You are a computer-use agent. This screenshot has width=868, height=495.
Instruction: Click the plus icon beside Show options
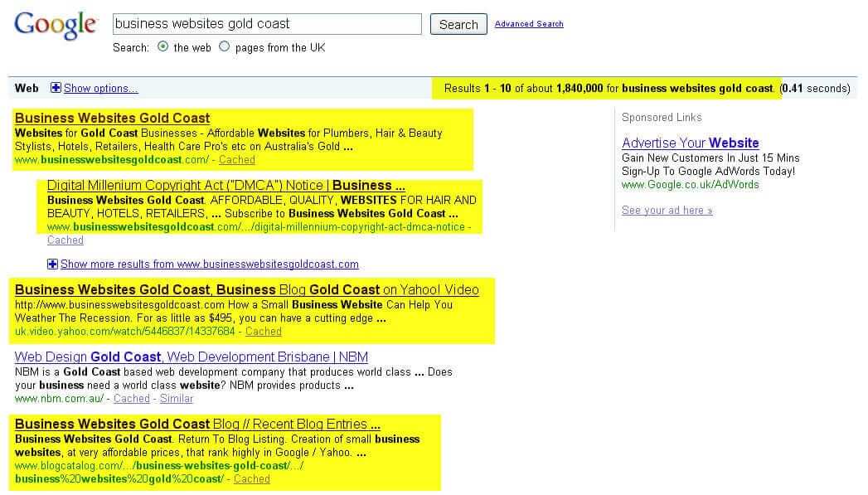click(56, 88)
